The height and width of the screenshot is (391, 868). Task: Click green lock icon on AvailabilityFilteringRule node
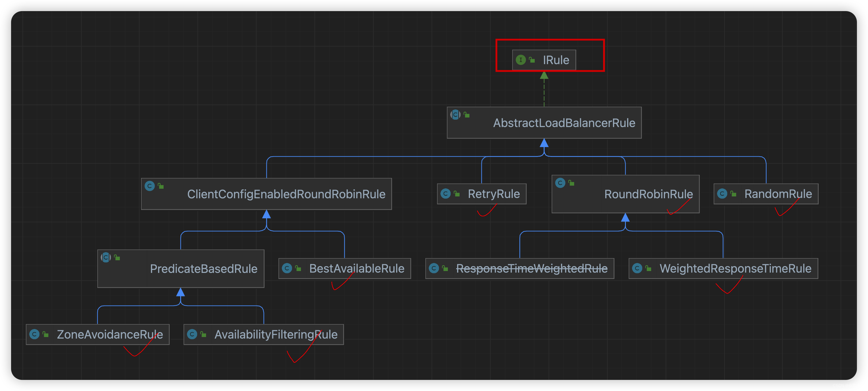(203, 334)
